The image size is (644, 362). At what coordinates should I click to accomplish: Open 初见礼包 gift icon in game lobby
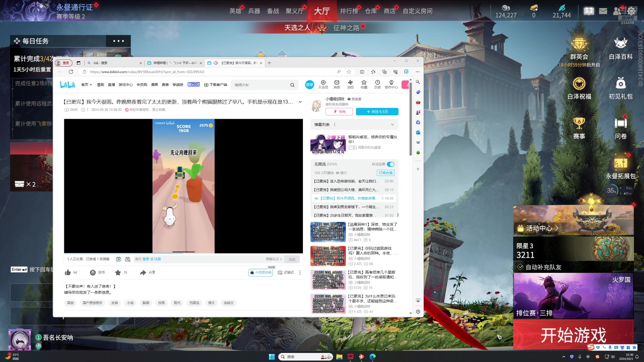[x=621, y=88]
